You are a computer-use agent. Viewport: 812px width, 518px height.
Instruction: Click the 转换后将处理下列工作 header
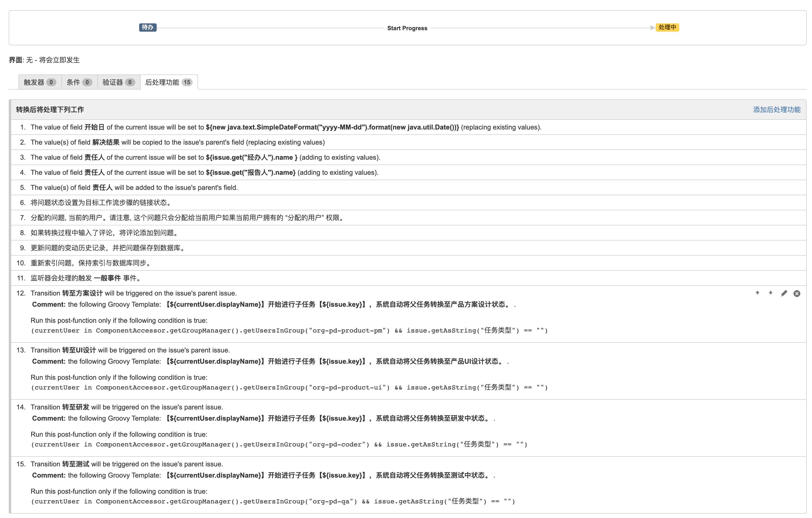[x=50, y=109]
